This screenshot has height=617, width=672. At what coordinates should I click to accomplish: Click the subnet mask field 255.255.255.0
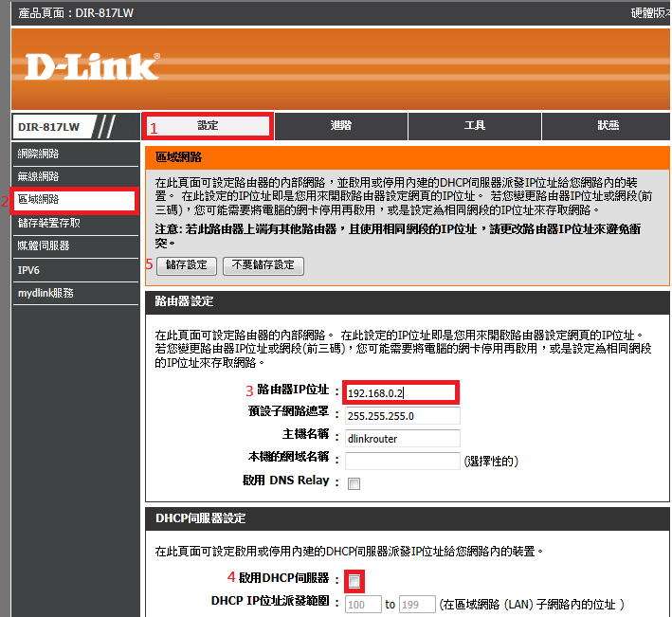[x=403, y=416]
